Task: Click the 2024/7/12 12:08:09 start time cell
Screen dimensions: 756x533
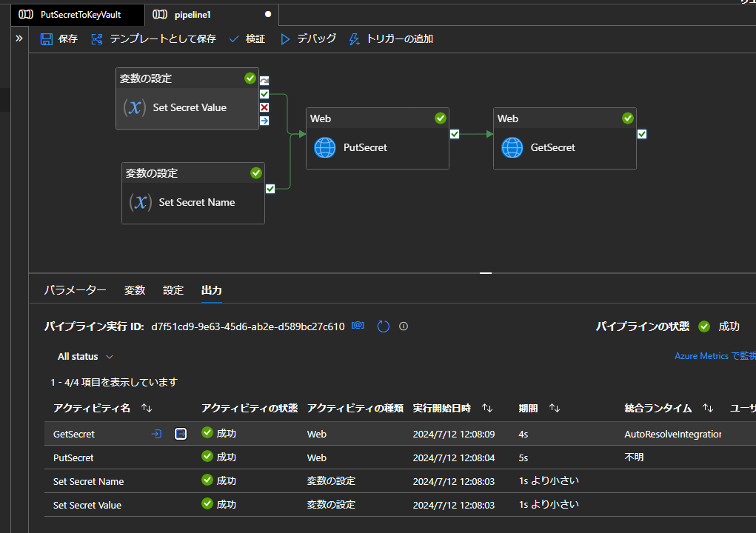Action: [454, 435]
